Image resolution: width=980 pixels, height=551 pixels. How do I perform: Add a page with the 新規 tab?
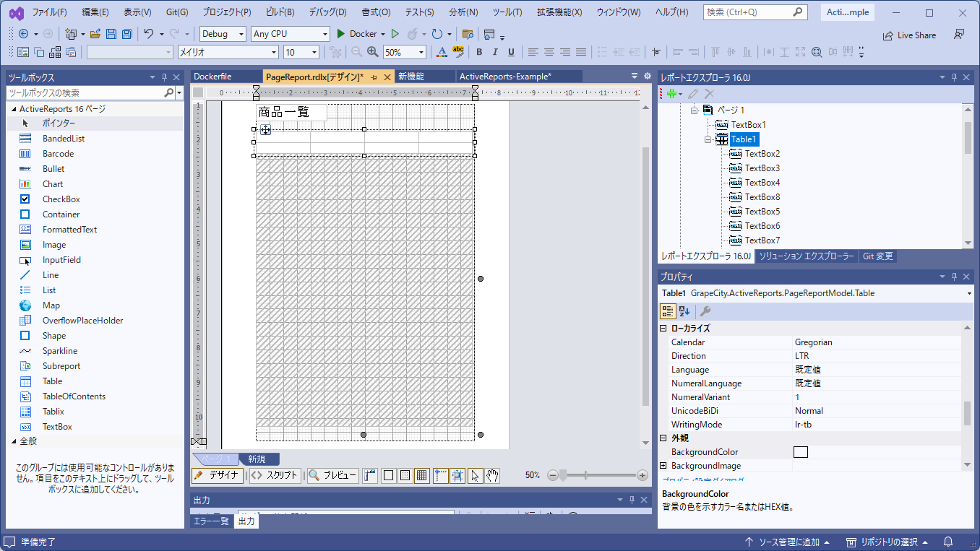[258, 459]
